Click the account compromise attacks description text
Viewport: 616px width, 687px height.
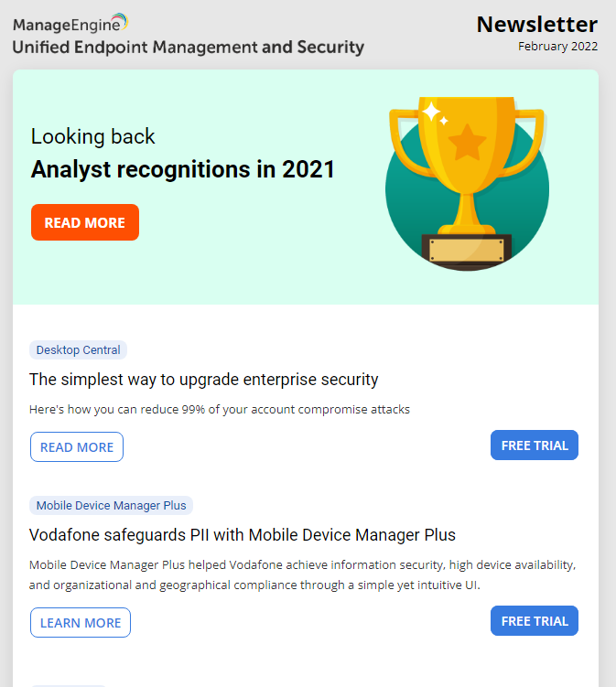pyautogui.click(x=220, y=409)
